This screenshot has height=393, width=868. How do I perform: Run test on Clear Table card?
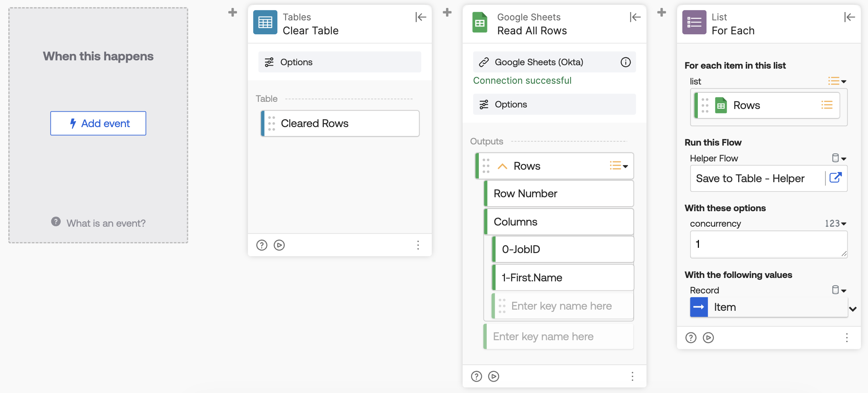279,245
